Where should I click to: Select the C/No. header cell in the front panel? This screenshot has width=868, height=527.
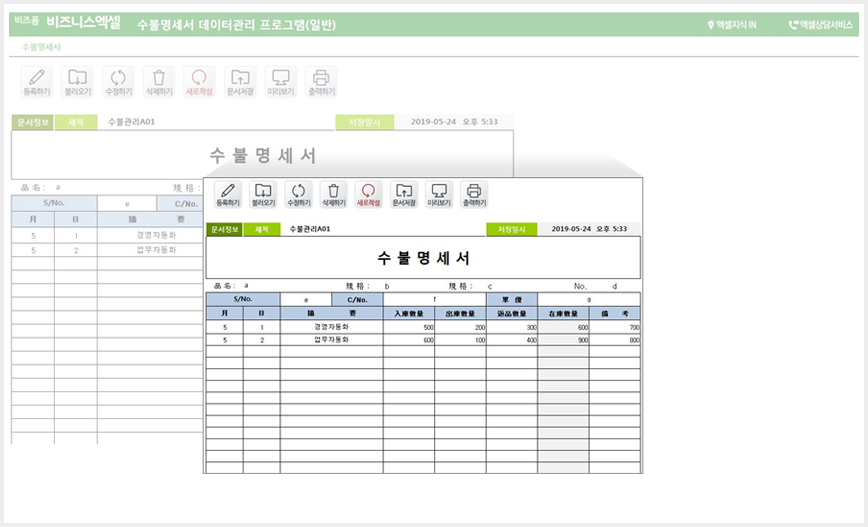[357, 299]
